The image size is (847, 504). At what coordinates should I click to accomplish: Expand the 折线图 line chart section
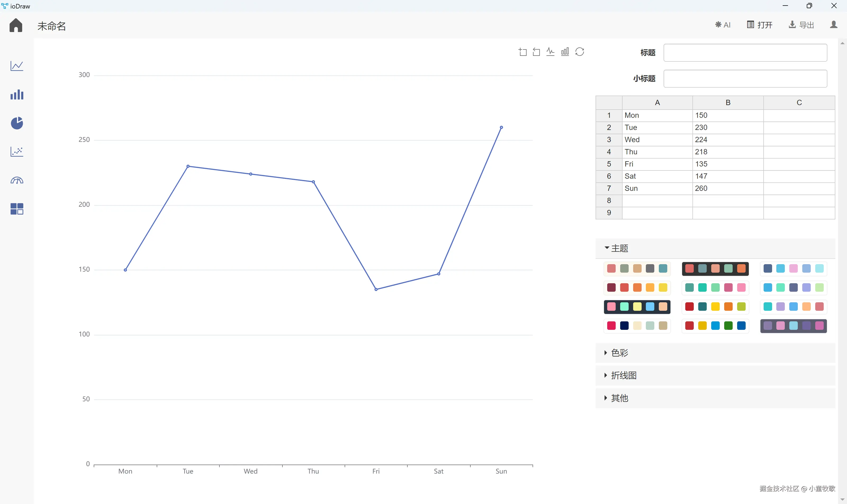click(x=623, y=375)
